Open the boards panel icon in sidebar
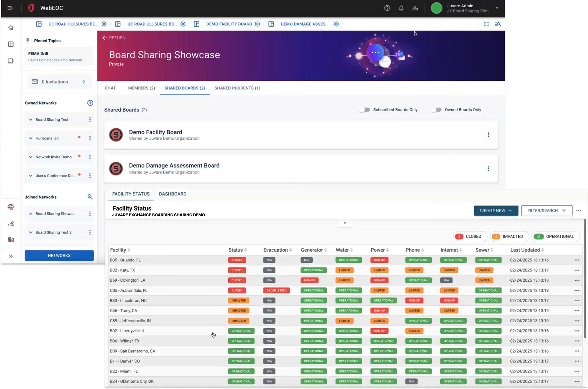This screenshot has height=389, width=588. click(x=11, y=44)
